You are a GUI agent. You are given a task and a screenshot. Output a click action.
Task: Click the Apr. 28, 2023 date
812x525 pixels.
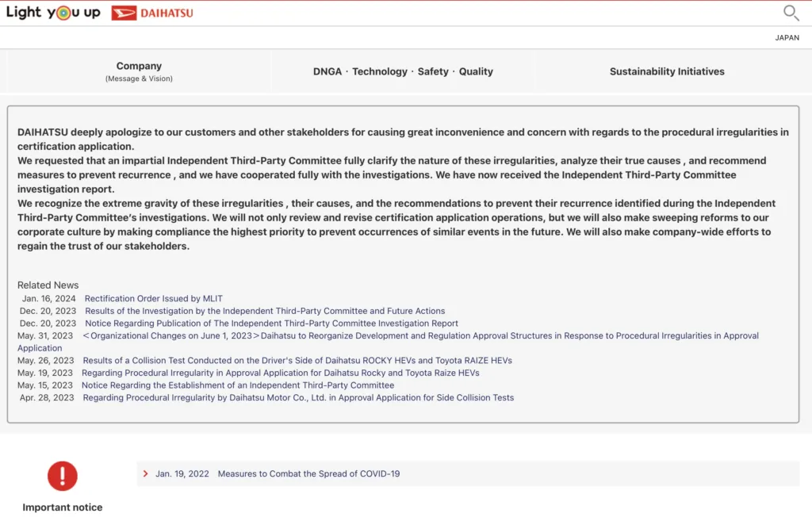click(x=47, y=397)
